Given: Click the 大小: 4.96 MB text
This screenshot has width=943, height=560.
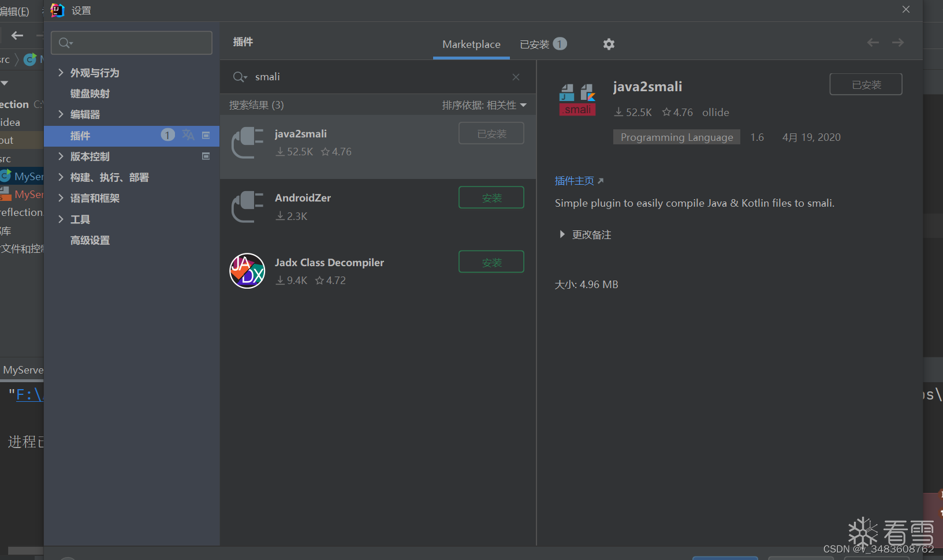Looking at the screenshot, I should tap(586, 285).
